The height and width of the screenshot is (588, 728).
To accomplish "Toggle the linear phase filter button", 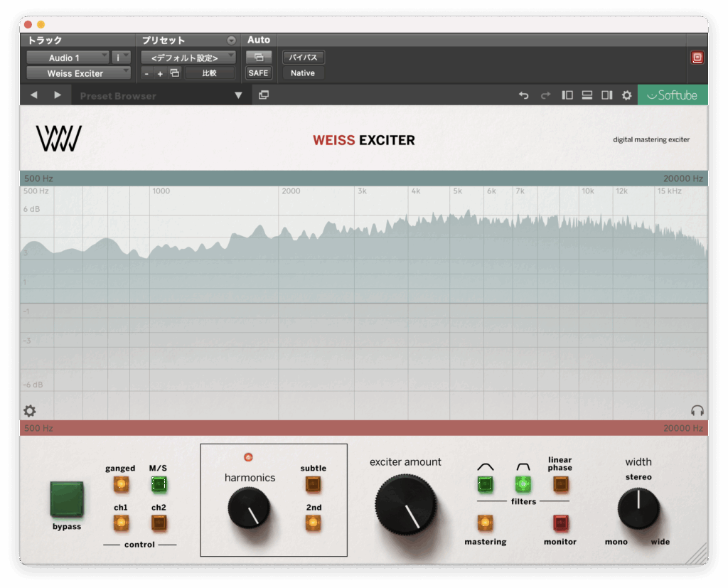I will [560, 484].
